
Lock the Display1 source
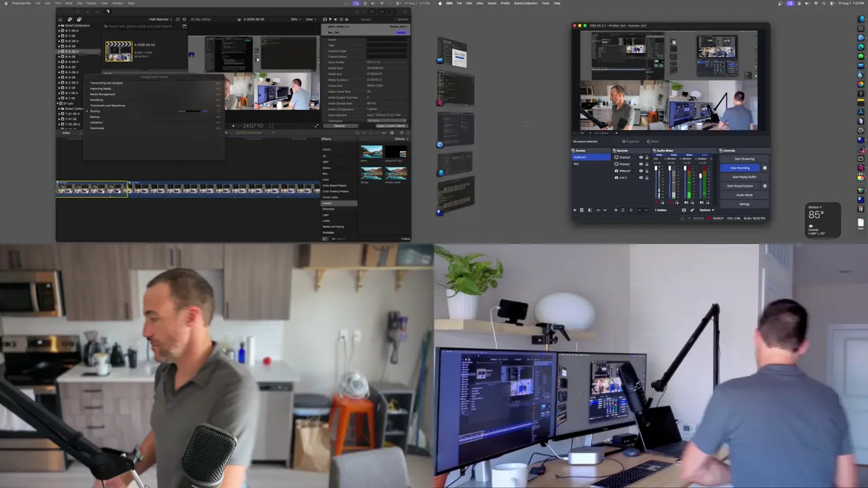(x=647, y=164)
